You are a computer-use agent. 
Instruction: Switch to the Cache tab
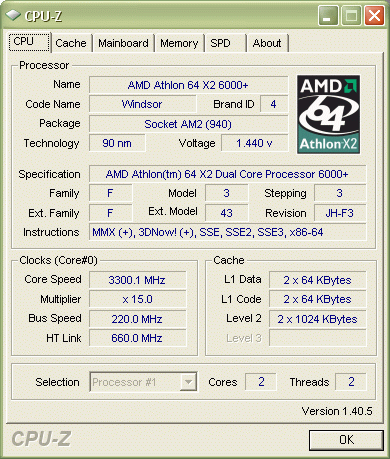(71, 43)
